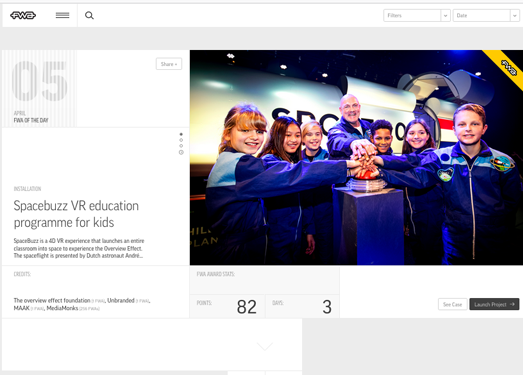This screenshot has width=523, height=375.
Task: Click the yellow FWA corner ribbon
Action: click(x=507, y=68)
